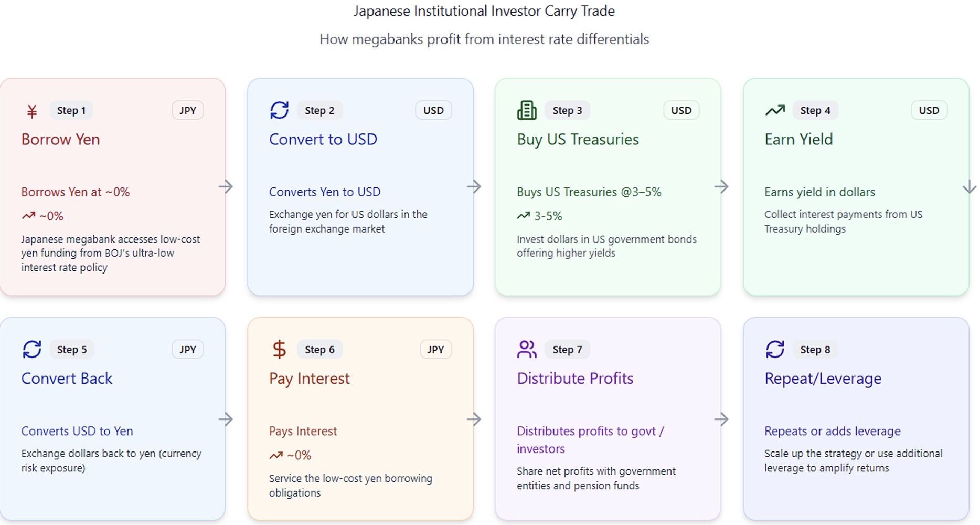
Task: Click the people icon in Step 7
Action: coord(527,349)
